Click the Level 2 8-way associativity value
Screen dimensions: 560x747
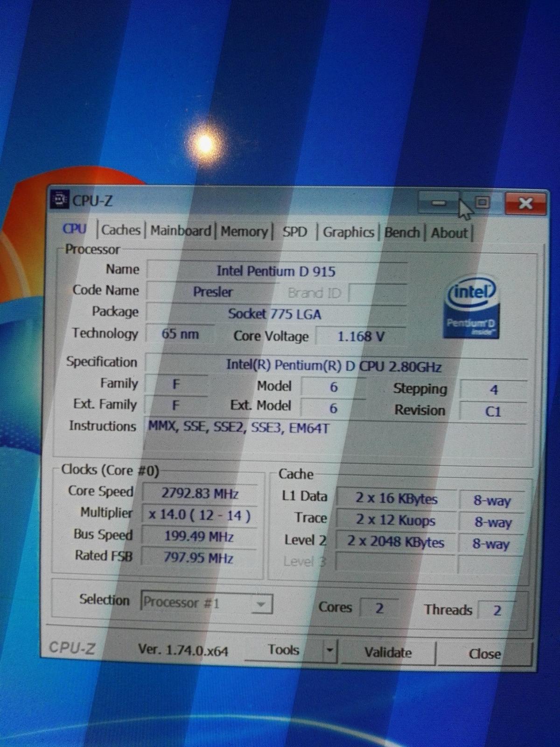coord(491,544)
